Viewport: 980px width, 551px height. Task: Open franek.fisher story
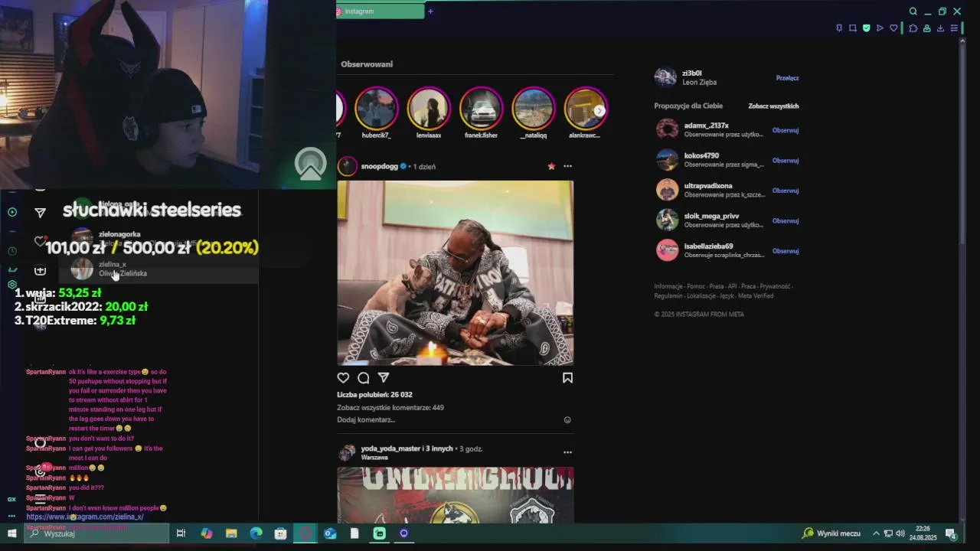coord(481,113)
